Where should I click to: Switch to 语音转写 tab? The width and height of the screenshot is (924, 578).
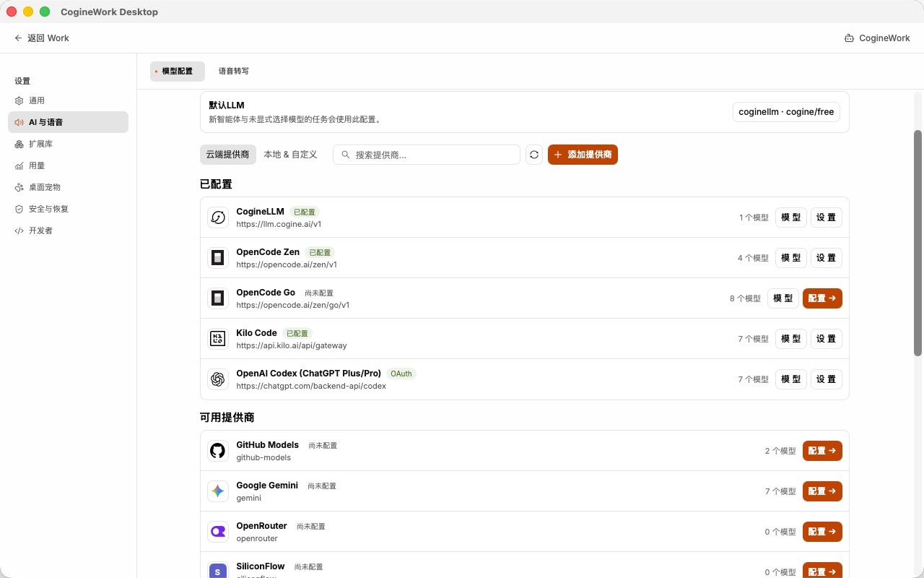pos(234,71)
